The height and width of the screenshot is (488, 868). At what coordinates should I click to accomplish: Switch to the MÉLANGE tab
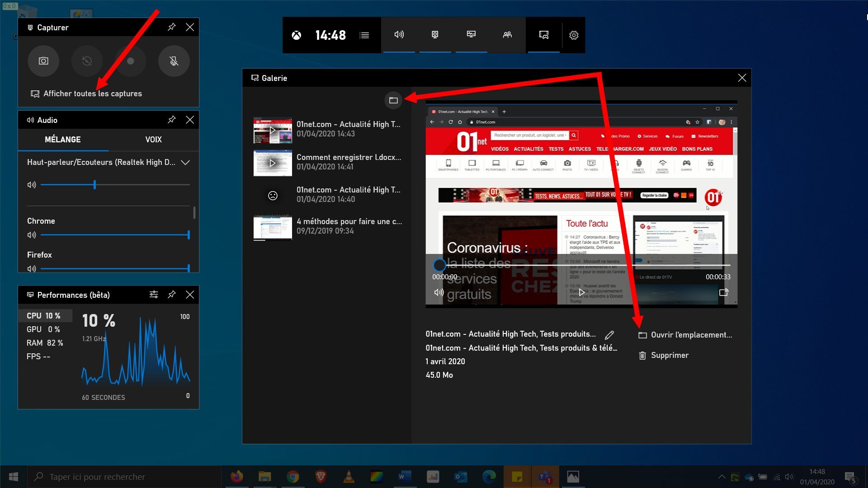tap(63, 140)
